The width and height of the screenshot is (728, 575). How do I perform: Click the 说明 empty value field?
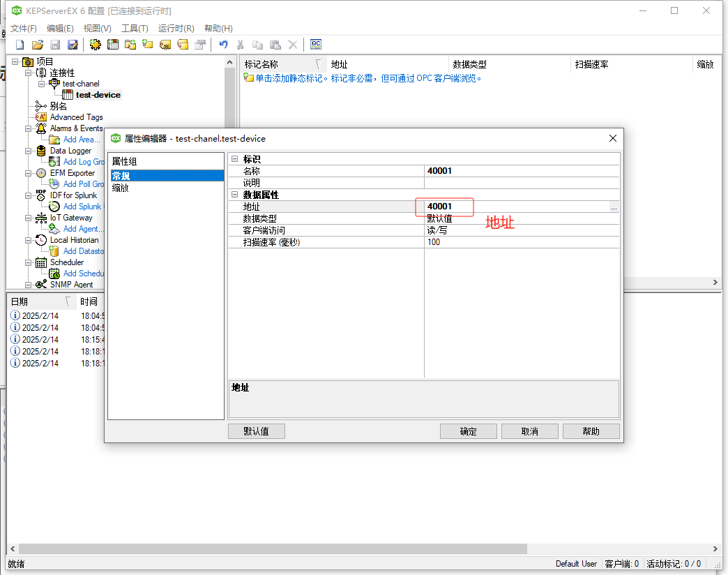[522, 183]
